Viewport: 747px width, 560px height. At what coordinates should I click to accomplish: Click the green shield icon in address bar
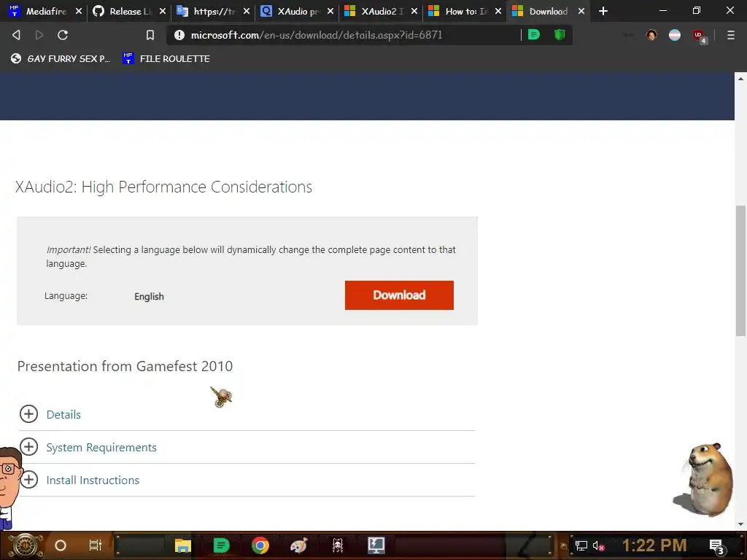[560, 34]
